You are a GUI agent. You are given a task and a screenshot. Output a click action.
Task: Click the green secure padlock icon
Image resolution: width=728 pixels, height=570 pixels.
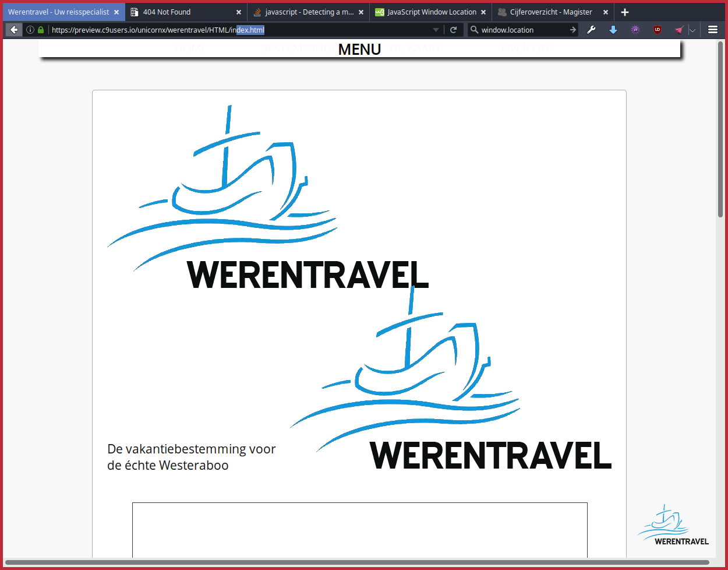41,30
